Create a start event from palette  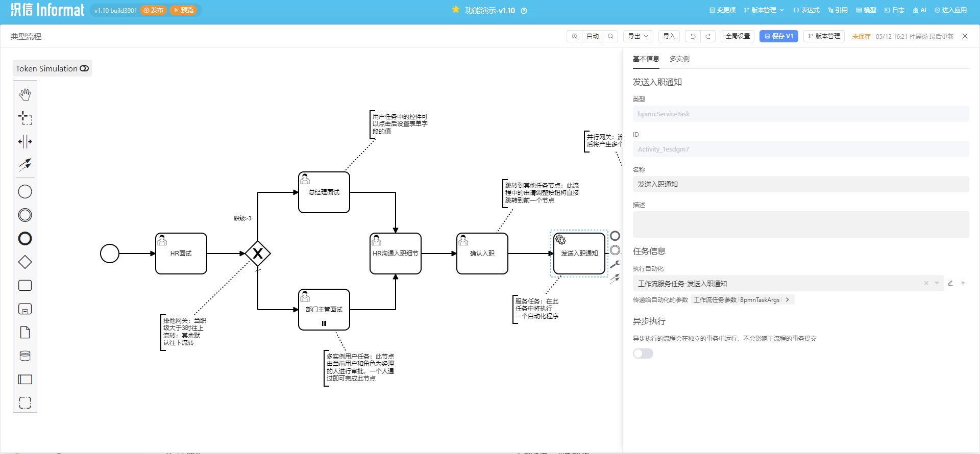pos(25,192)
